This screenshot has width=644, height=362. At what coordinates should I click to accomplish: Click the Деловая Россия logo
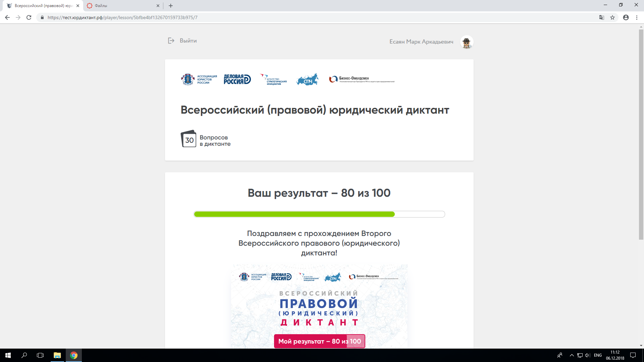pos(237,79)
